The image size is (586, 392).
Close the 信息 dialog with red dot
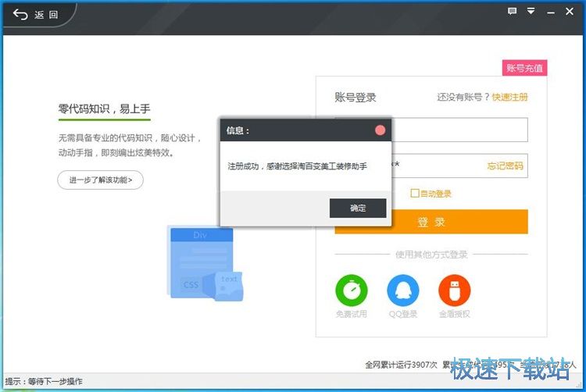click(x=380, y=130)
